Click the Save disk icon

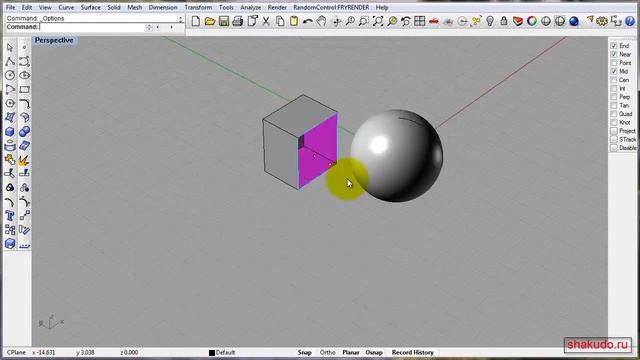click(x=224, y=21)
